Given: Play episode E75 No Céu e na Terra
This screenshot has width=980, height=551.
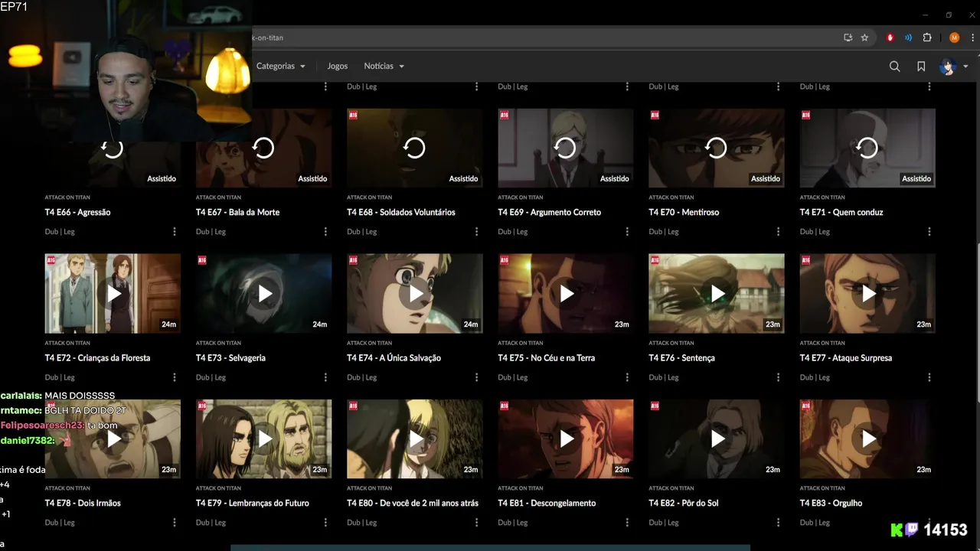Looking at the screenshot, I should 565,293.
